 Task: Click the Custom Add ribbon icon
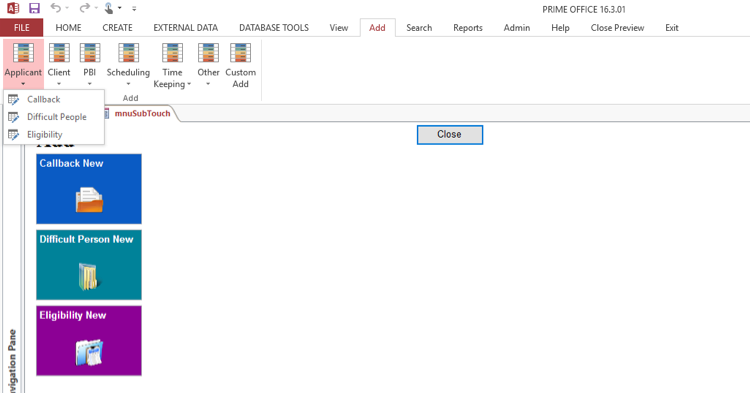pos(241,53)
